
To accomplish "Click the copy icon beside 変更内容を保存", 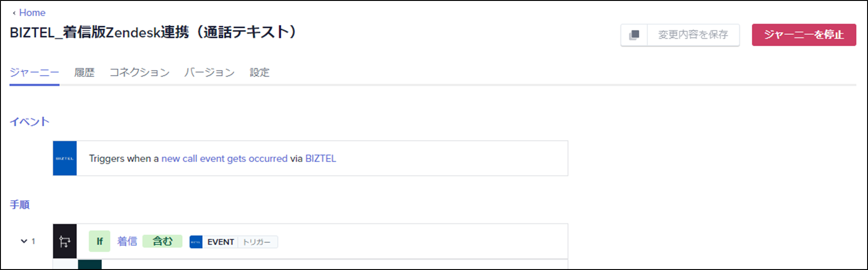I will click(634, 35).
